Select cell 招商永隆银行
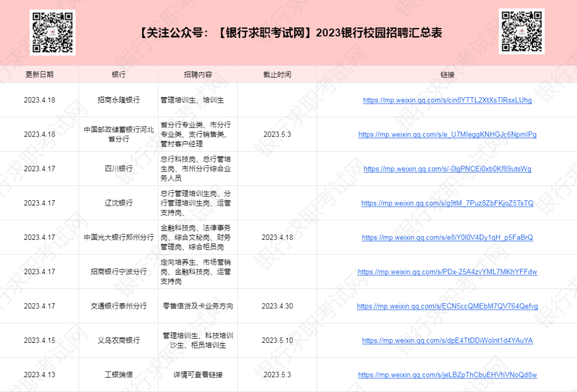Screen dimensions: 577x392 (119, 100)
